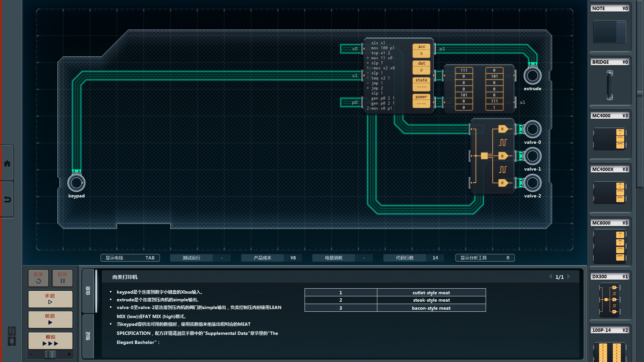
Task: Toggle the analysis tools display (R)
Action: [x=485, y=258]
